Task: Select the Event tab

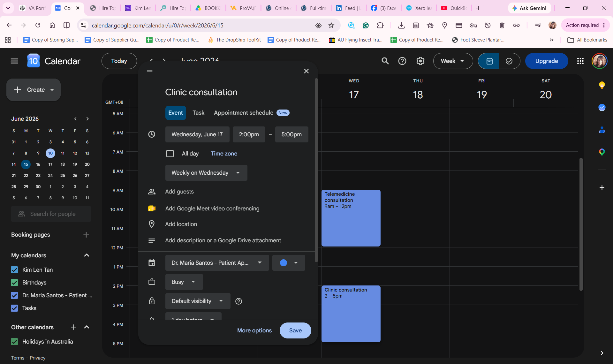Action: tap(176, 113)
